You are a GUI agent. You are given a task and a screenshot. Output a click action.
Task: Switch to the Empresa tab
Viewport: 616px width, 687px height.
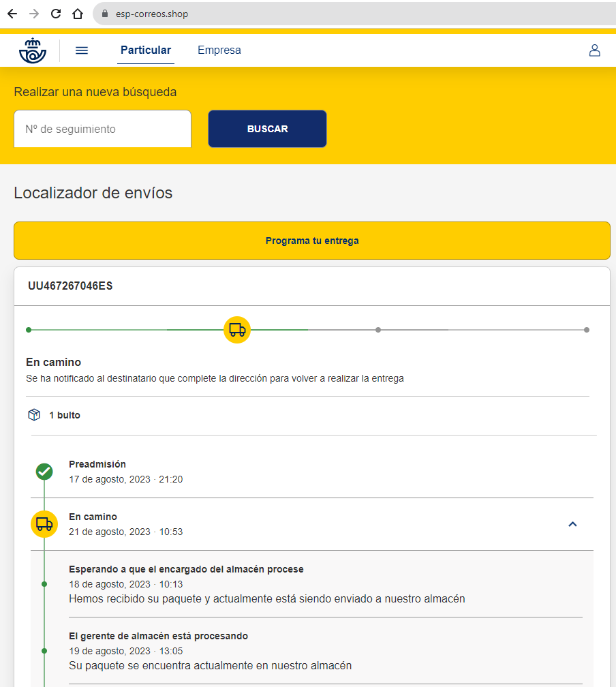click(219, 50)
